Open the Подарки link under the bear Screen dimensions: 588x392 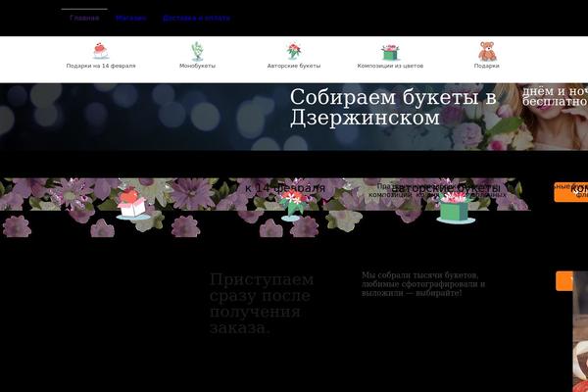[x=486, y=66]
